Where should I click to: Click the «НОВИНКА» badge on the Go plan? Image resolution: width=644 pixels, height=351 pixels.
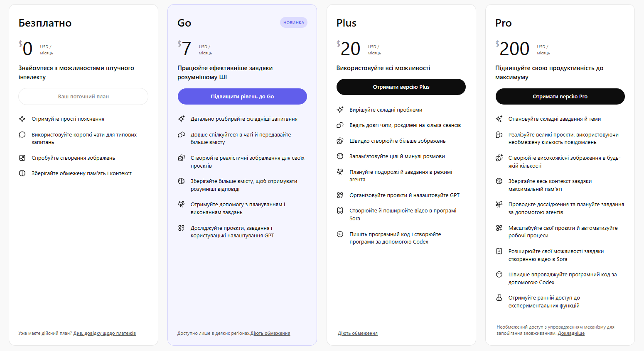[293, 22]
